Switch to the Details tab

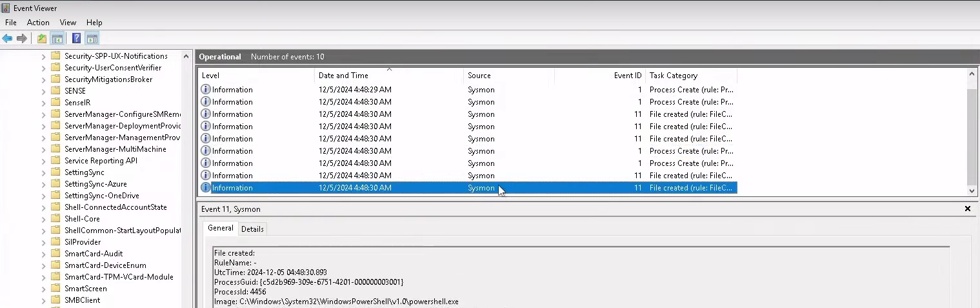(252, 229)
